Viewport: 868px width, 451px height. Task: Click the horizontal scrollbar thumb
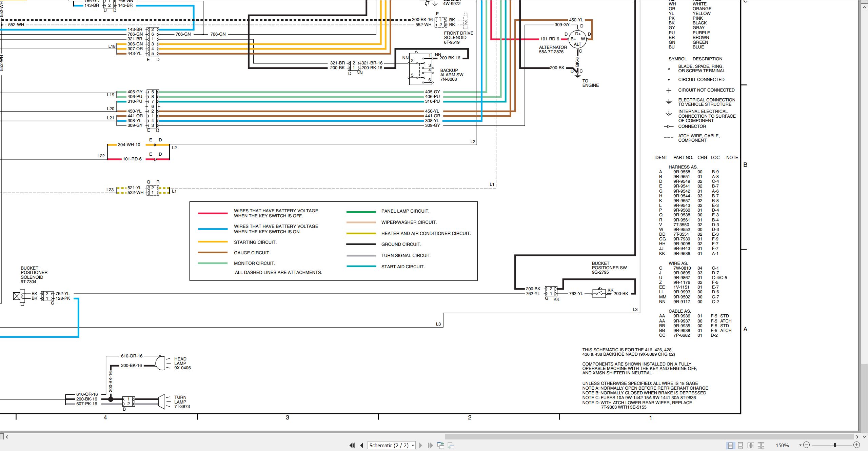[x=649, y=437]
